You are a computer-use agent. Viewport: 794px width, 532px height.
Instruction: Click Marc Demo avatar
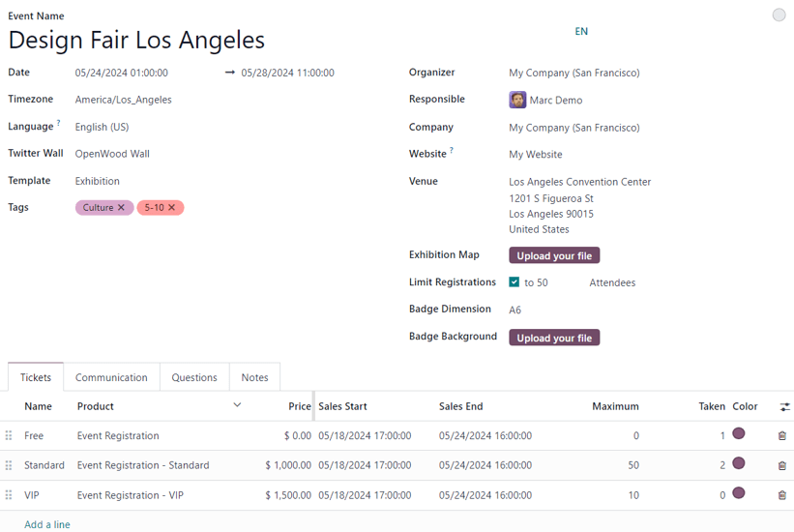pyautogui.click(x=517, y=101)
